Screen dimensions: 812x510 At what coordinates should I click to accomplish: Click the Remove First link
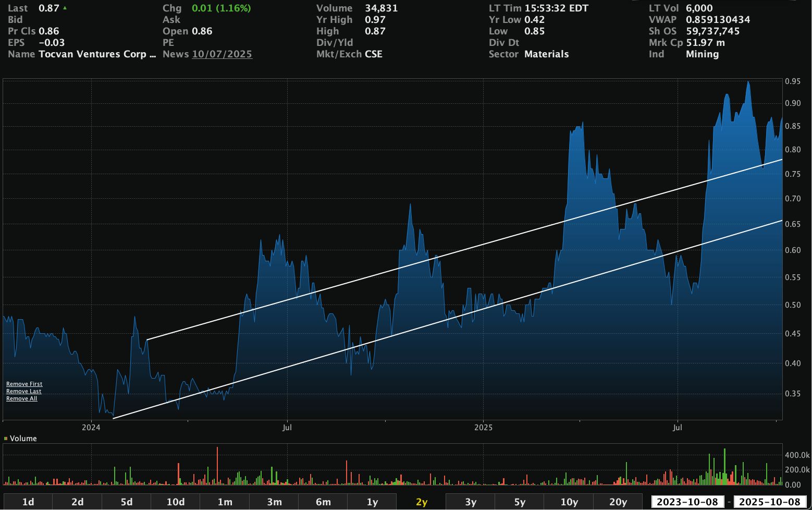point(24,384)
